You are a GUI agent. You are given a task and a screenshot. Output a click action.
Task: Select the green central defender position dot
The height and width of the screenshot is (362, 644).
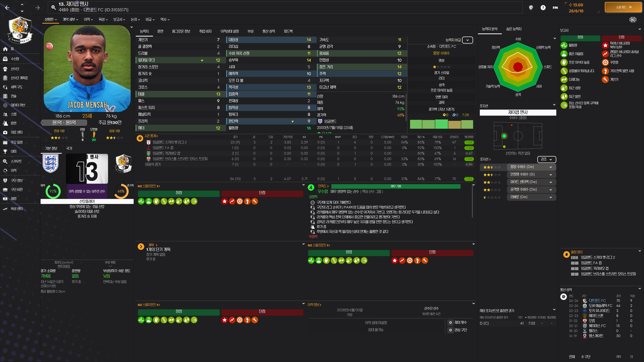click(504, 136)
